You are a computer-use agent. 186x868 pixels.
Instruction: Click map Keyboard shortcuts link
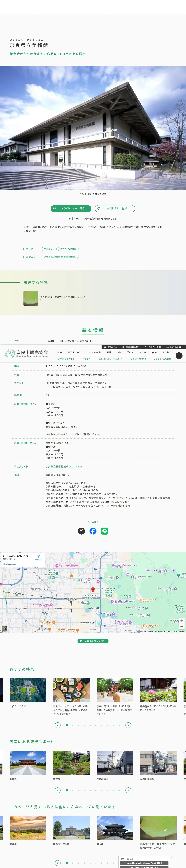(x=146, y=632)
